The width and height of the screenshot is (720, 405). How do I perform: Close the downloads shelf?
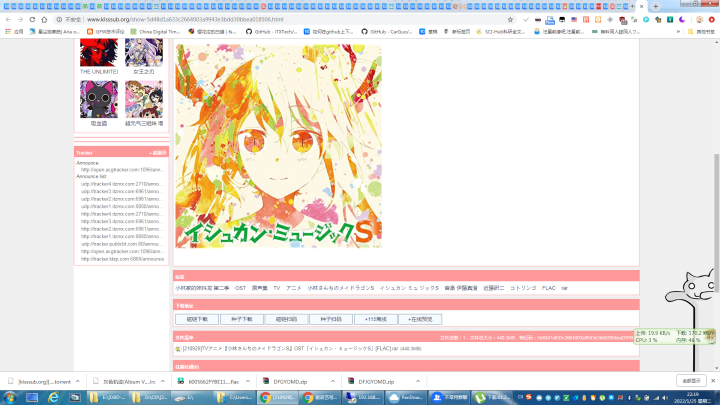[x=713, y=381]
